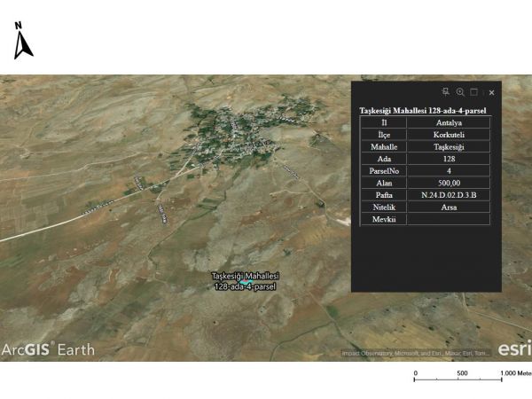Select the 'Taşkesiği' value in Mahalle row
The image size is (532, 399).
(449, 147)
